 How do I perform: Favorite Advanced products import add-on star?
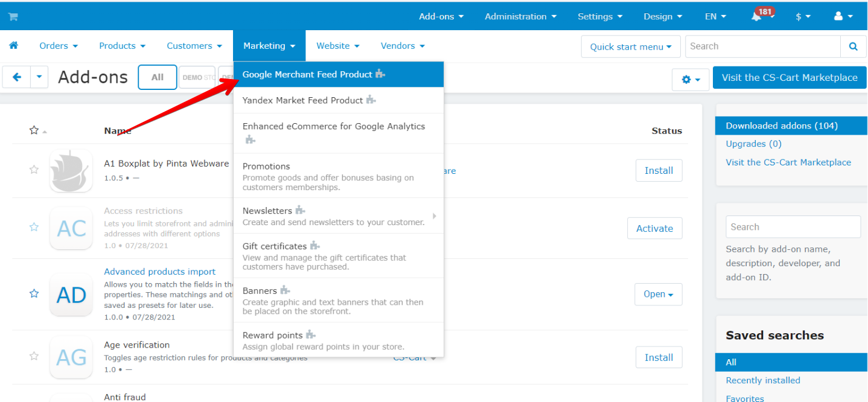pos(34,293)
